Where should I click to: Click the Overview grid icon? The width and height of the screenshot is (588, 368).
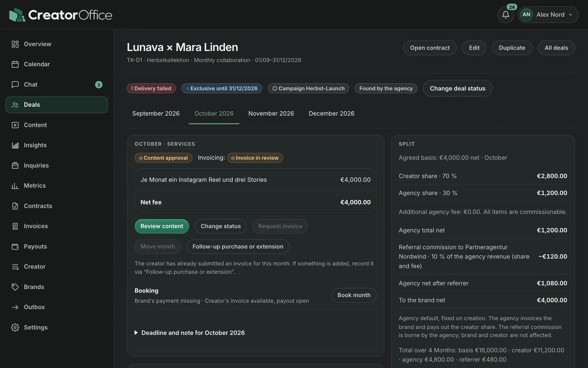[x=15, y=44]
